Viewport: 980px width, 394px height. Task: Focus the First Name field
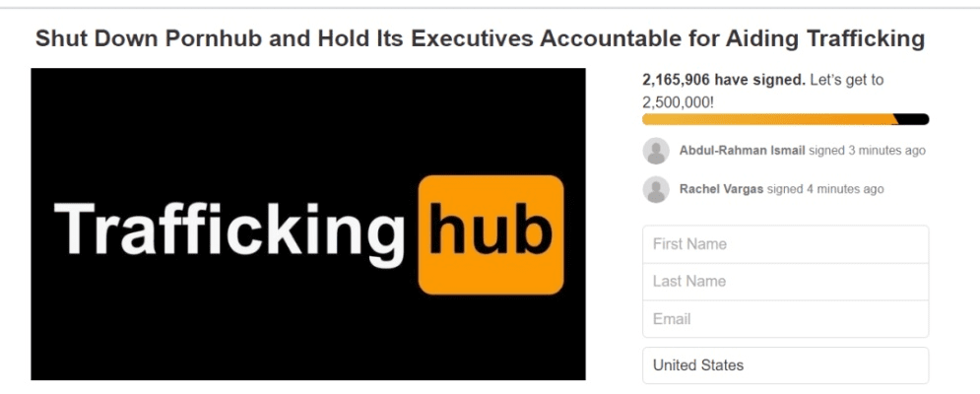pyautogui.click(x=785, y=244)
